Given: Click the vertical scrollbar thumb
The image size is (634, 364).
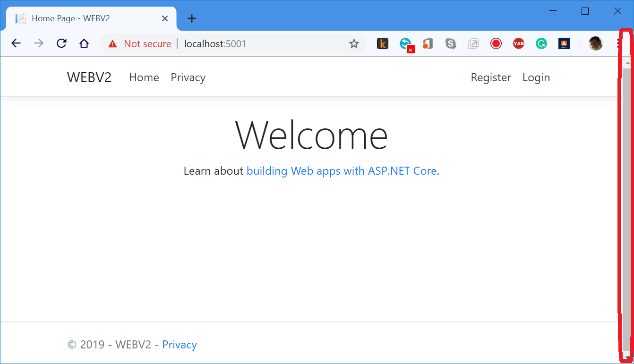Looking at the screenshot, I should point(627,210).
